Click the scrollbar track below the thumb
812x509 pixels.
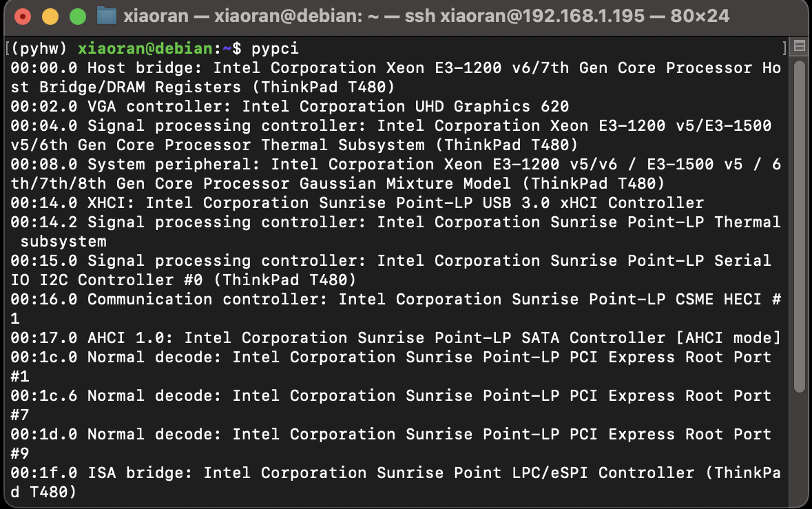[x=799, y=448]
